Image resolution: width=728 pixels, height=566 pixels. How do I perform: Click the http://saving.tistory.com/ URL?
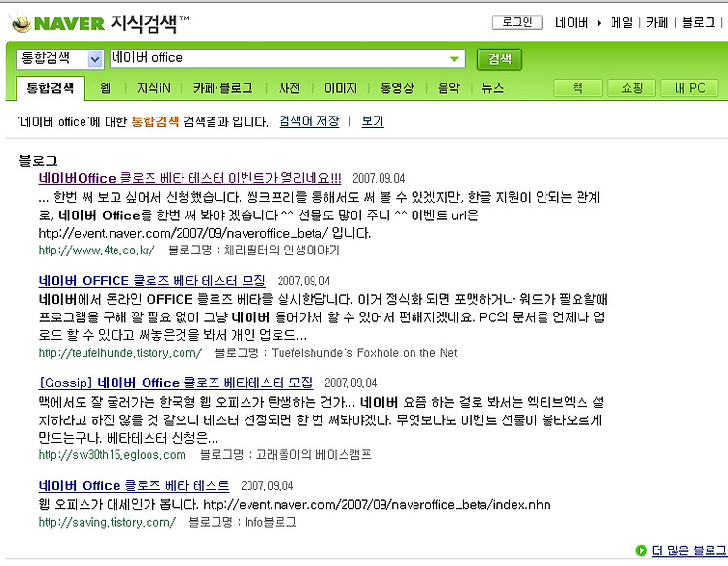pyautogui.click(x=107, y=522)
